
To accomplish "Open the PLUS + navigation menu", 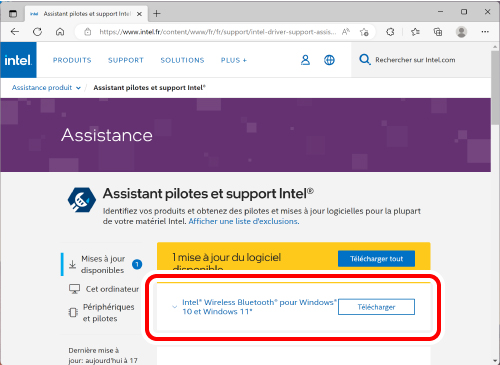I will pos(234,60).
